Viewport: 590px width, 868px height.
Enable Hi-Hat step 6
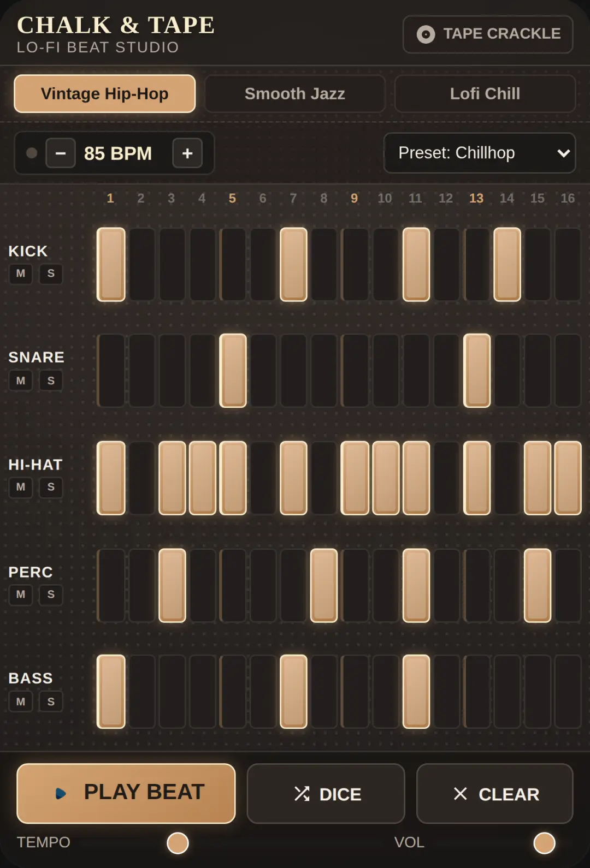(x=263, y=478)
